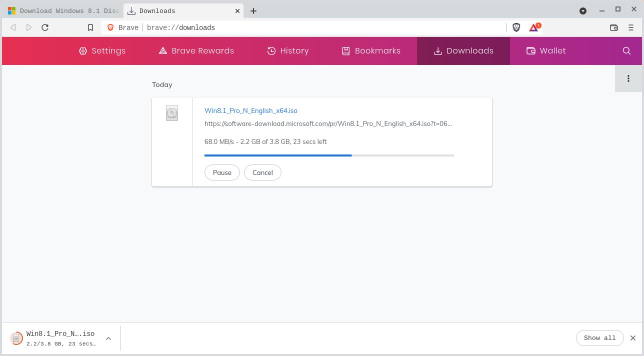Click the Show all downloads button

pyautogui.click(x=599, y=338)
